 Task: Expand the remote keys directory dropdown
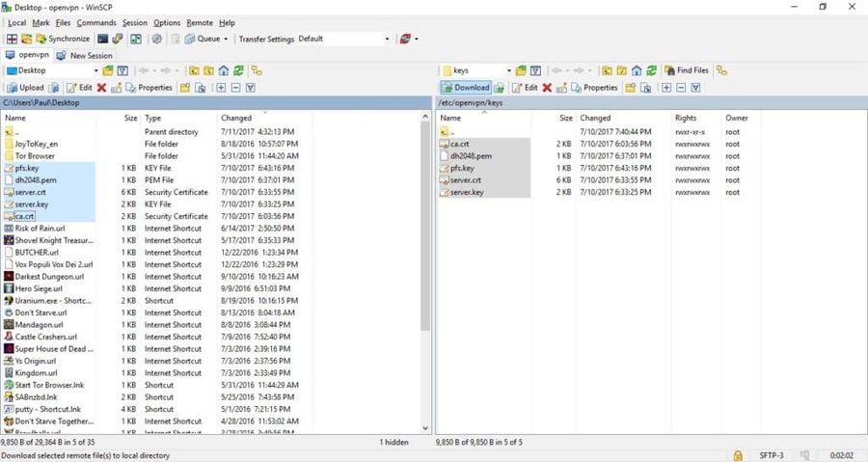[x=507, y=70]
